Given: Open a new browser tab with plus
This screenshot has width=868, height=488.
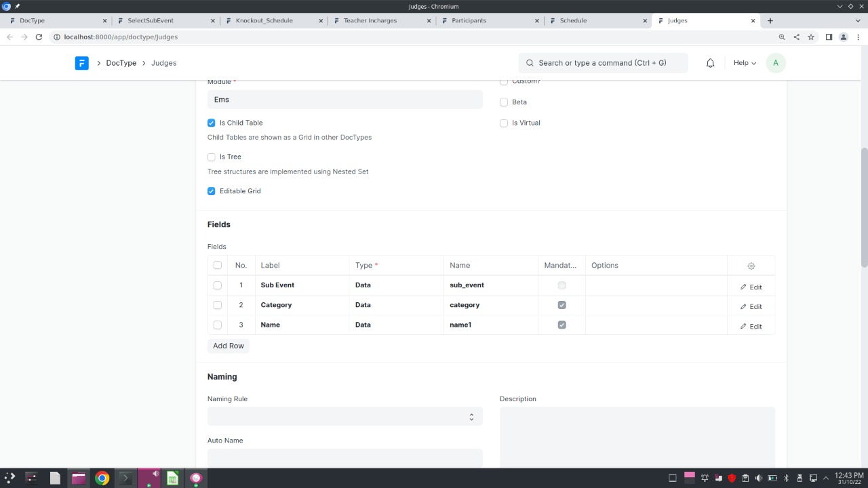Looking at the screenshot, I should [770, 20].
